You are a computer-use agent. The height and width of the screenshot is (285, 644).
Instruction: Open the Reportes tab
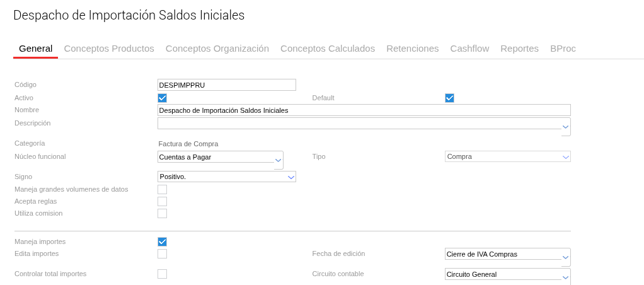(519, 49)
